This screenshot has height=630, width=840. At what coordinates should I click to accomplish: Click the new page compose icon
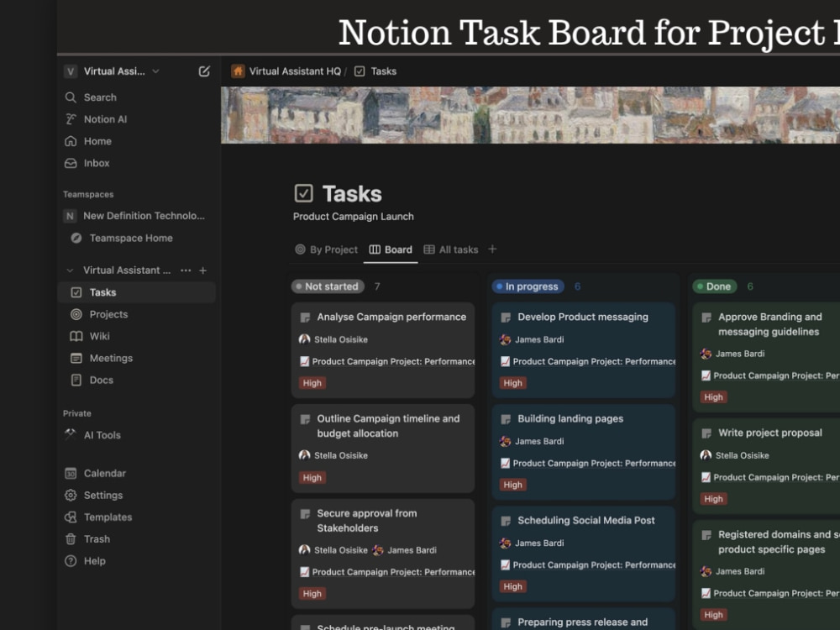point(204,71)
